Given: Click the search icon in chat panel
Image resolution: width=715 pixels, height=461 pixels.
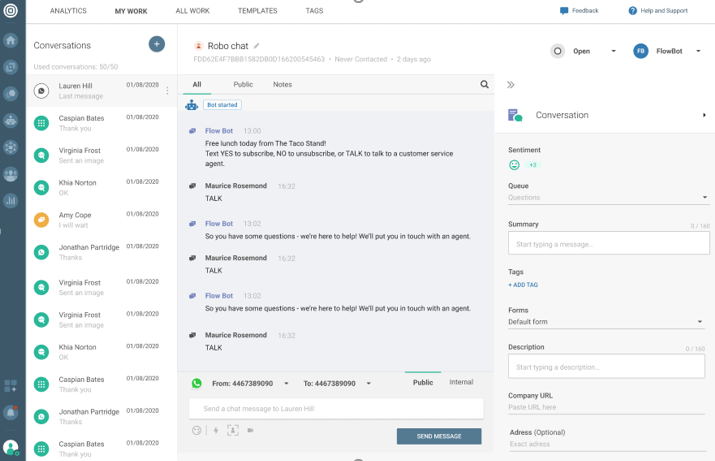Looking at the screenshot, I should coord(485,85).
